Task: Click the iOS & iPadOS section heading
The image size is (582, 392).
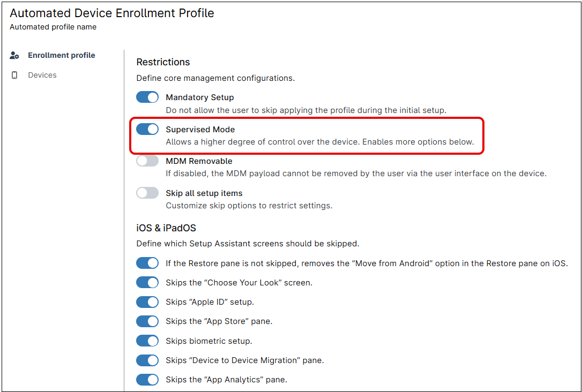Action: coord(166,228)
